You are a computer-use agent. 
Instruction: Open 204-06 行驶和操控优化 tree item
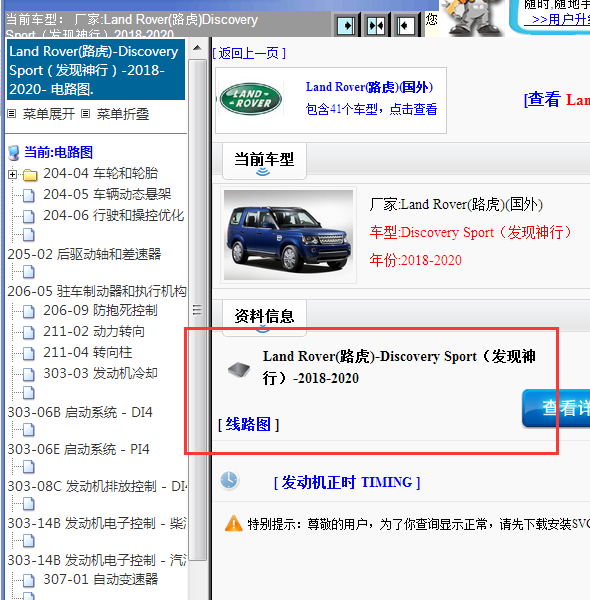114,215
